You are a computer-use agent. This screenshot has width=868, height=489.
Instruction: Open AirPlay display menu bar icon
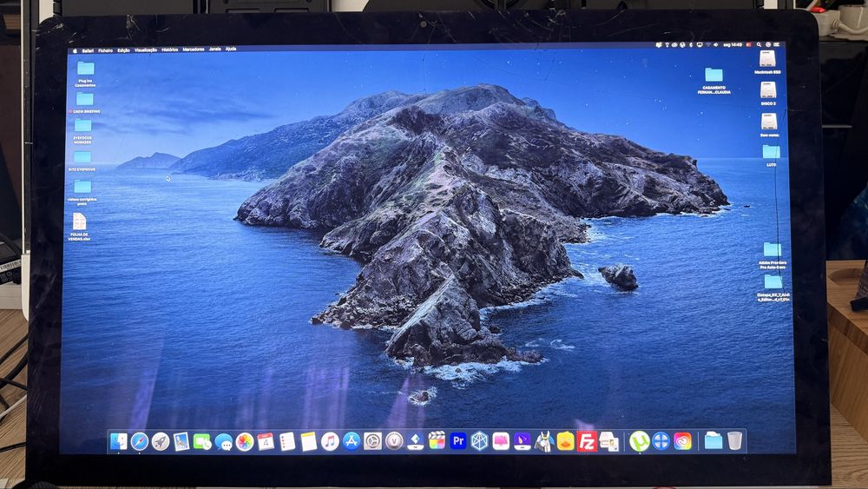(700, 45)
